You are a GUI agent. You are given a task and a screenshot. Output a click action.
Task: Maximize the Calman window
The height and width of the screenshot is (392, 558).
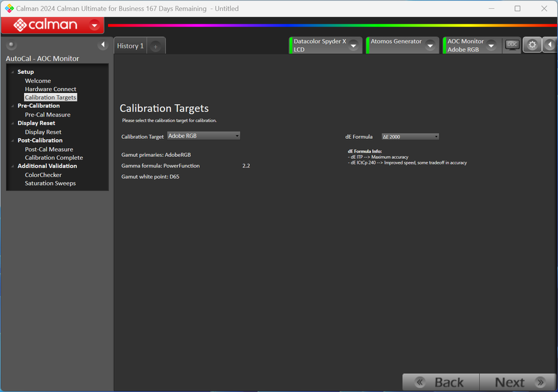(518, 8)
